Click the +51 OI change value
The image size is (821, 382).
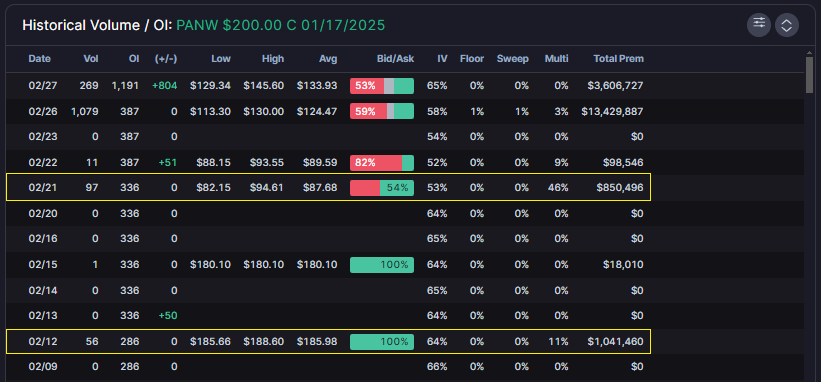(x=168, y=163)
